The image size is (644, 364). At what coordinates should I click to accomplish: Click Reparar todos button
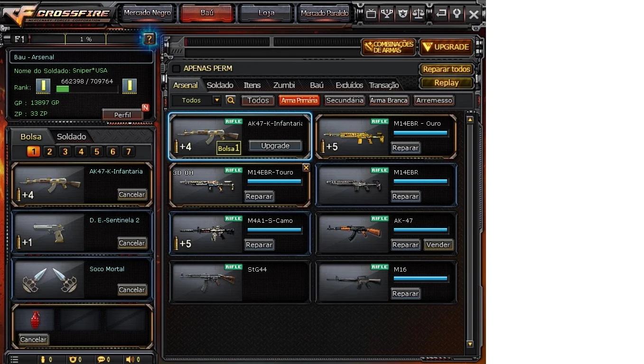[447, 69]
